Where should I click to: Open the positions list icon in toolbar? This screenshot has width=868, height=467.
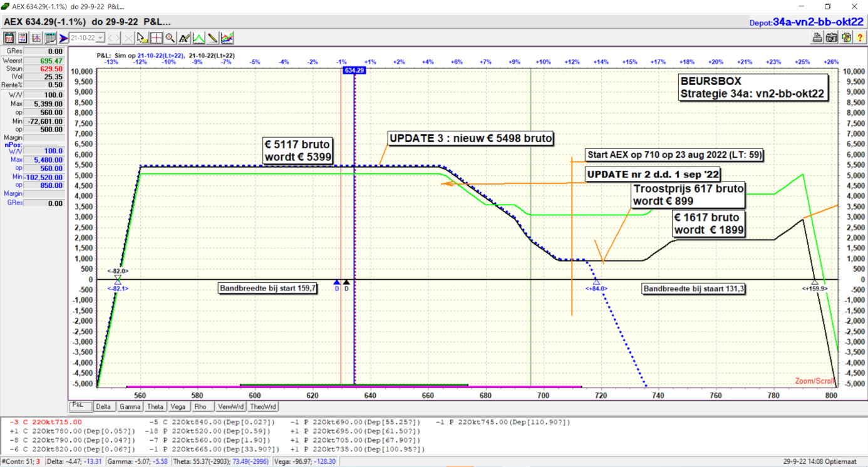pos(23,38)
